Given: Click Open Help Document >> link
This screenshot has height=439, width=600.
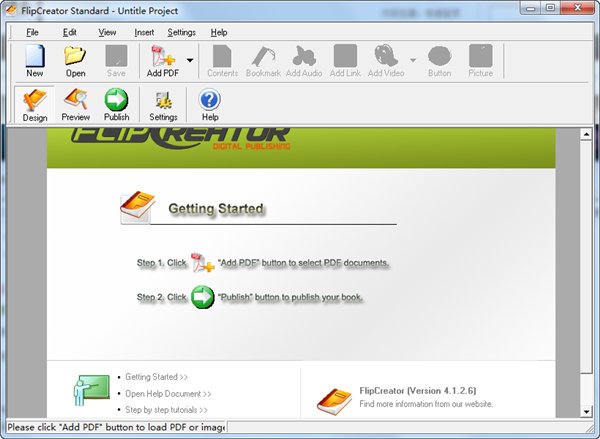Looking at the screenshot, I should 168,393.
